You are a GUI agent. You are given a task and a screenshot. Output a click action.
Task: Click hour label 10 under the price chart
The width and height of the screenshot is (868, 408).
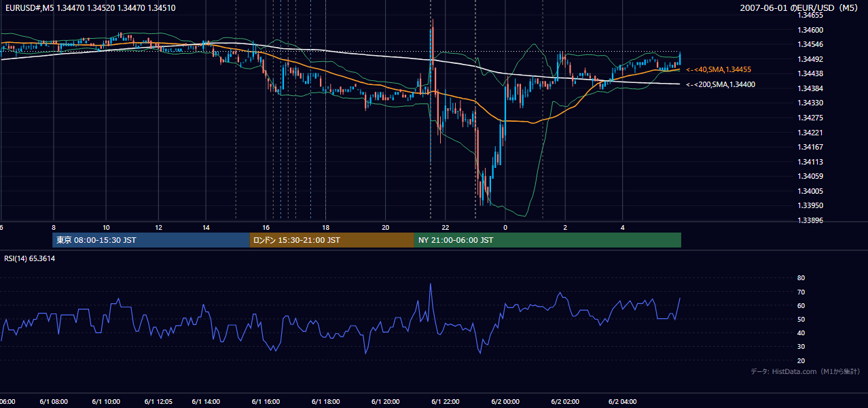point(106,227)
